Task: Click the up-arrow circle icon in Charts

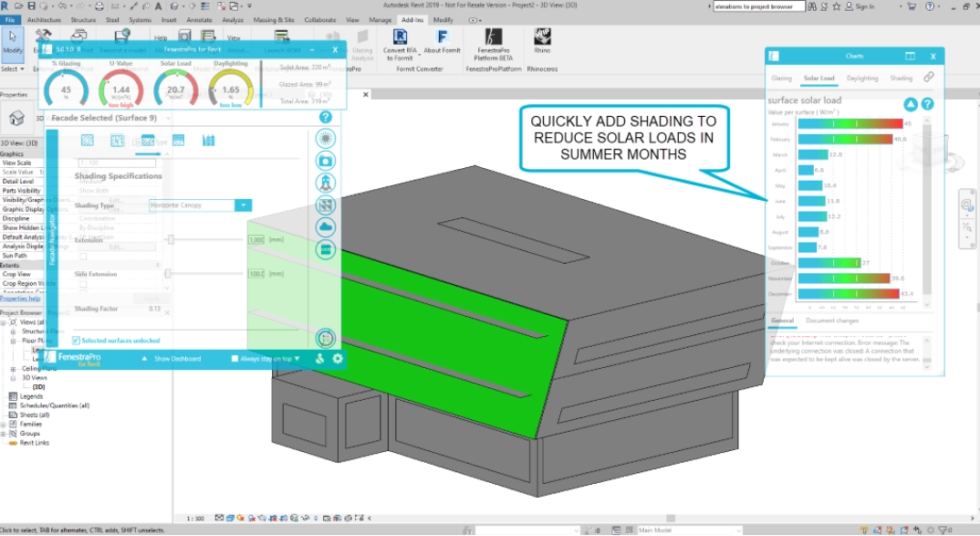Action: (x=911, y=104)
